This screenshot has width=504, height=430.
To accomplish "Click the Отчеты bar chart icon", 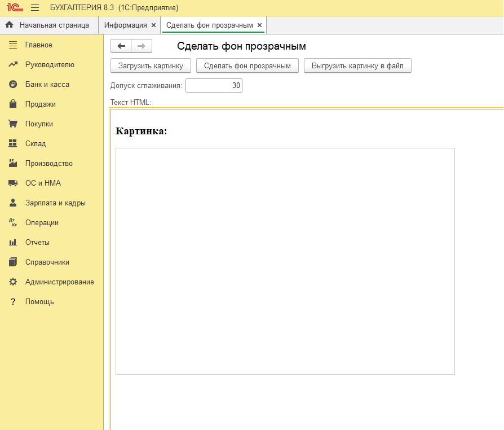I will point(13,242).
